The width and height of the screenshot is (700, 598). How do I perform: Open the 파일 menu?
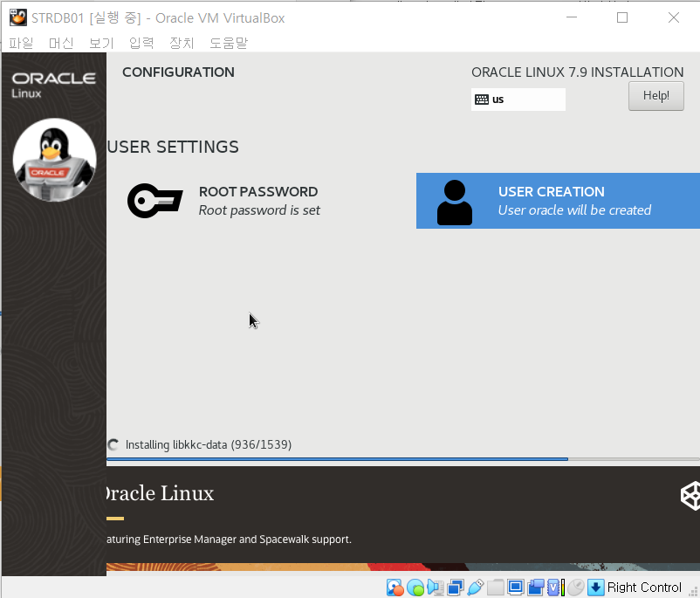pos(21,43)
